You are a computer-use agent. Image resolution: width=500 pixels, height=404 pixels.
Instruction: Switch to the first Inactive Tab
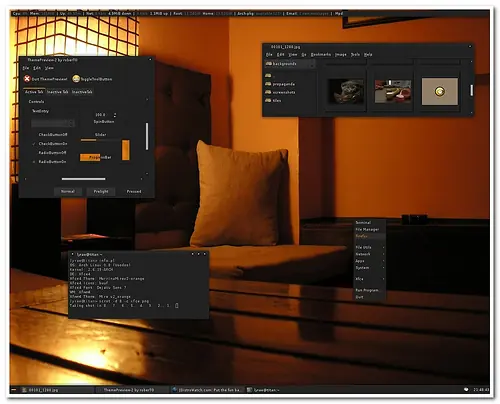pyautogui.click(x=58, y=92)
